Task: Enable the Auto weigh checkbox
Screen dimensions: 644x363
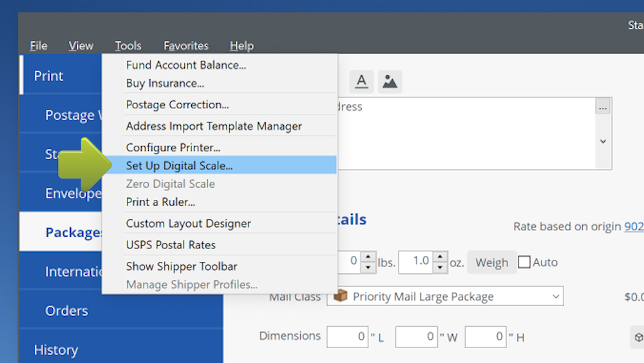Action: (524, 262)
